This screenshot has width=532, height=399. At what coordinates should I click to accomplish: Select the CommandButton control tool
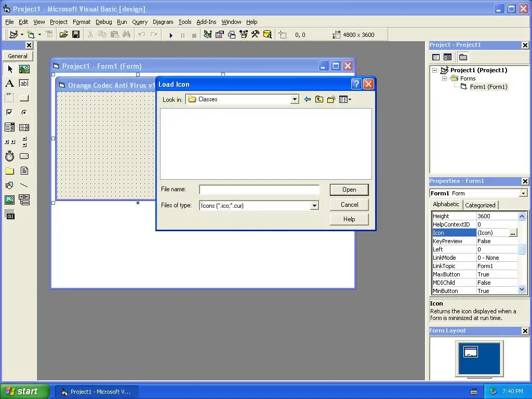point(24,98)
